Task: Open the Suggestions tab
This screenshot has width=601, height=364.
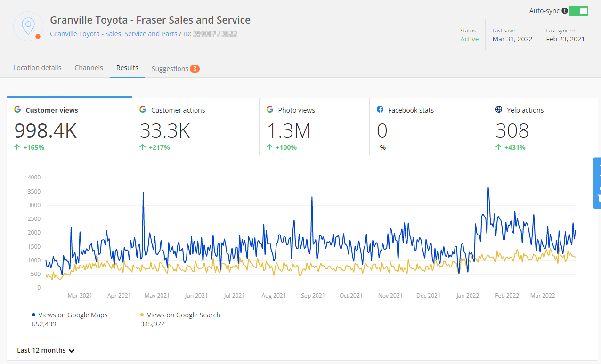Action: click(x=175, y=69)
